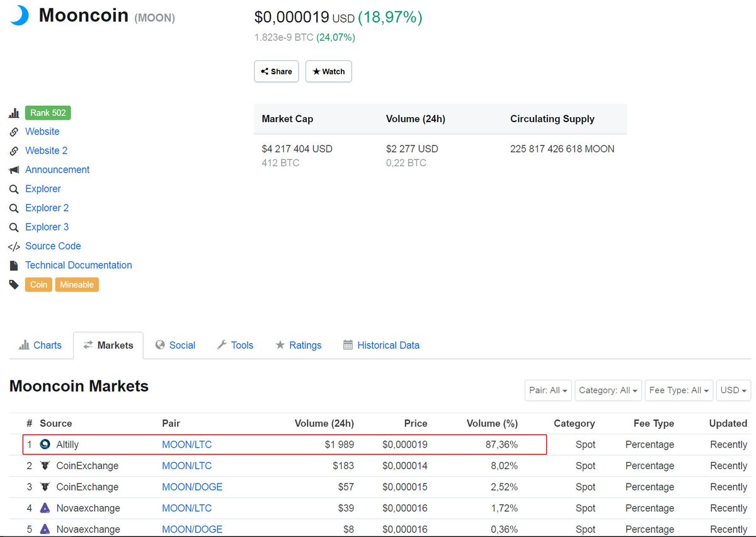Open the USD currency dropdown

click(733, 390)
